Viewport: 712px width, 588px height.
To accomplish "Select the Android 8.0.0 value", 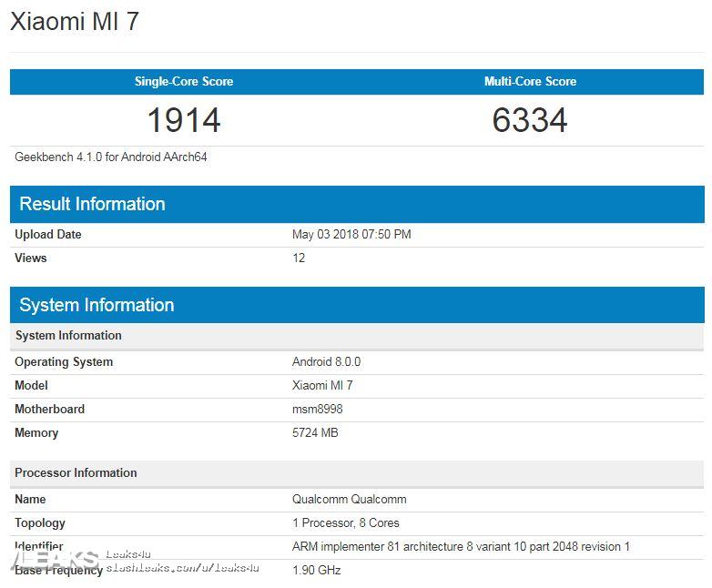I will pos(326,362).
